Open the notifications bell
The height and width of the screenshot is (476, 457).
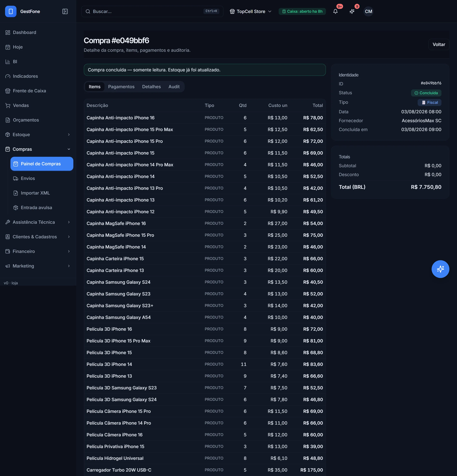(x=335, y=11)
